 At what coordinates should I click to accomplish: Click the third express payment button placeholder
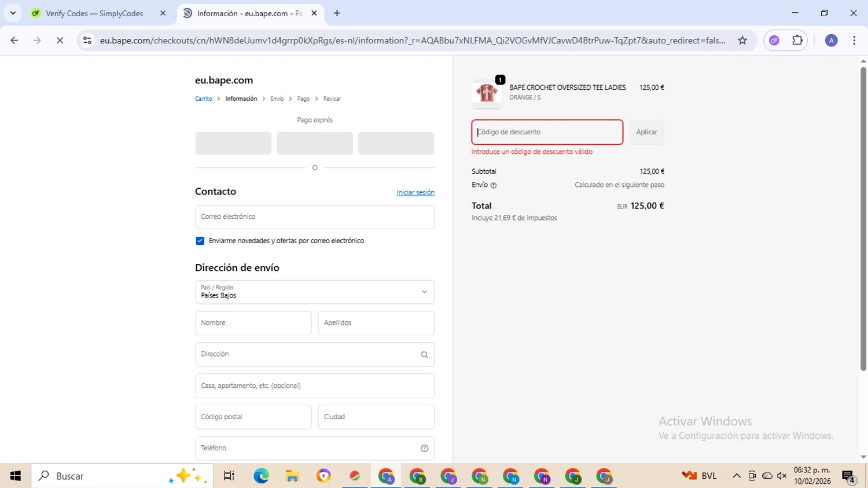[x=396, y=143]
